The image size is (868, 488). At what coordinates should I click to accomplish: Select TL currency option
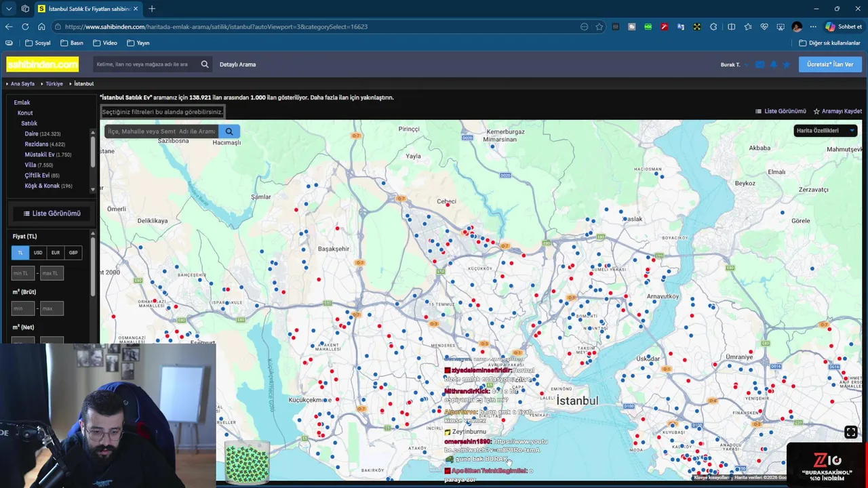(x=20, y=253)
